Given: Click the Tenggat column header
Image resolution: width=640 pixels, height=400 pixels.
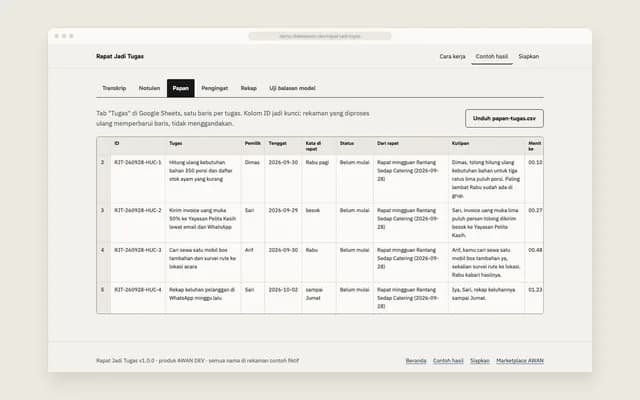Looking at the screenshot, I should (283, 146).
